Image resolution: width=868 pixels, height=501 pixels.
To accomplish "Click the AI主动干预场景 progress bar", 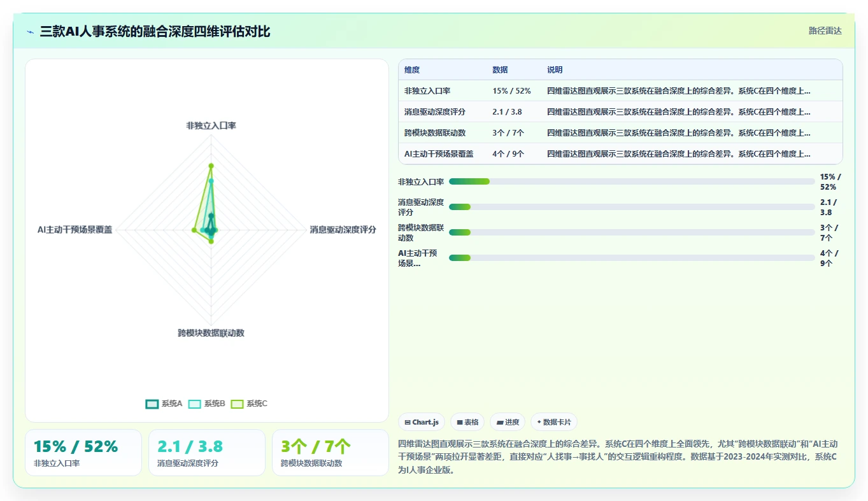I will click(x=632, y=258).
